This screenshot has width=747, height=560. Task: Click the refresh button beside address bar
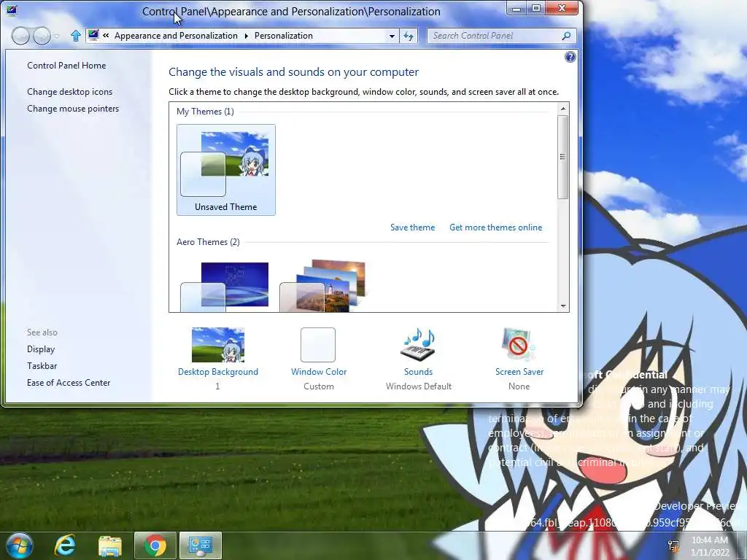point(409,36)
